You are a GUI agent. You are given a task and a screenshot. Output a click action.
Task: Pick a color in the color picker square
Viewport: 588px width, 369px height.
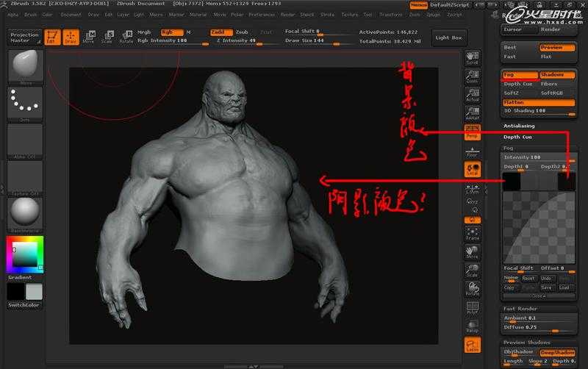point(24,254)
